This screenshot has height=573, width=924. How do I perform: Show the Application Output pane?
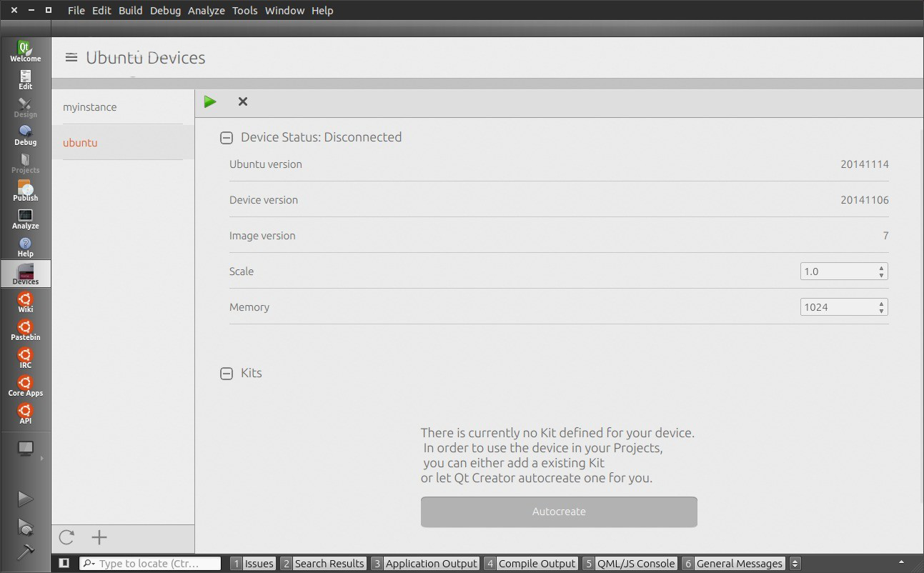(425, 564)
